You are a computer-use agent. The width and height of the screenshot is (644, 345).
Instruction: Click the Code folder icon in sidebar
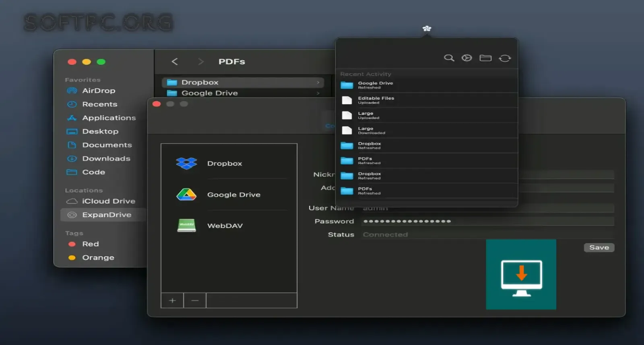pyautogui.click(x=72, y=172)
